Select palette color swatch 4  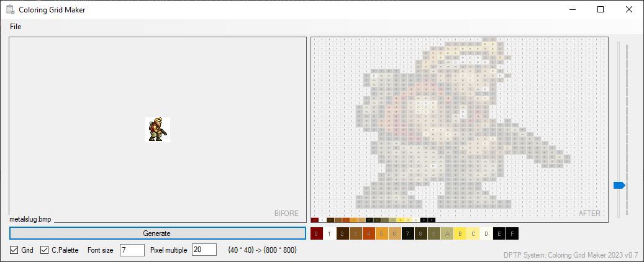[x=369, y=233]
